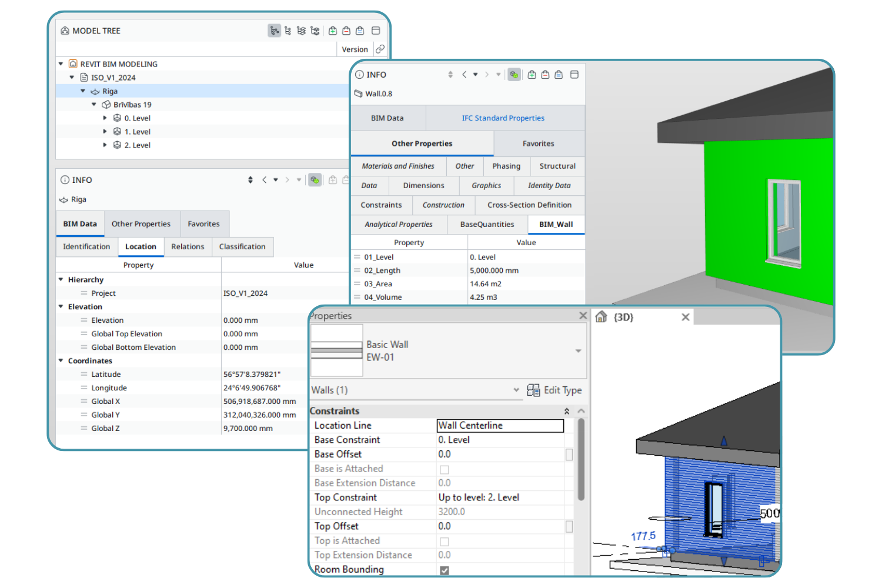Open Favorites tab in Wall.0.8 Info panel
Image resolution: width=882 pixels, height=588 pixels.
click(539, 143)
